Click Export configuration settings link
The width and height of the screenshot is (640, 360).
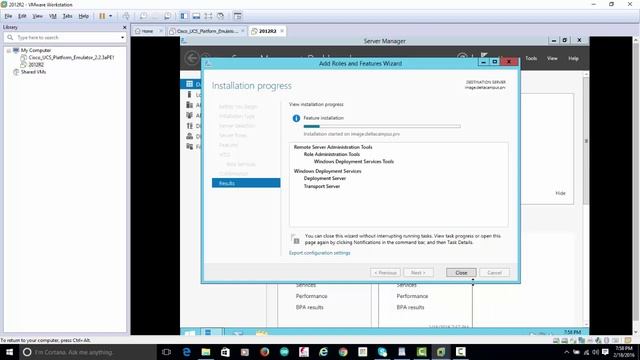point(320,253)
